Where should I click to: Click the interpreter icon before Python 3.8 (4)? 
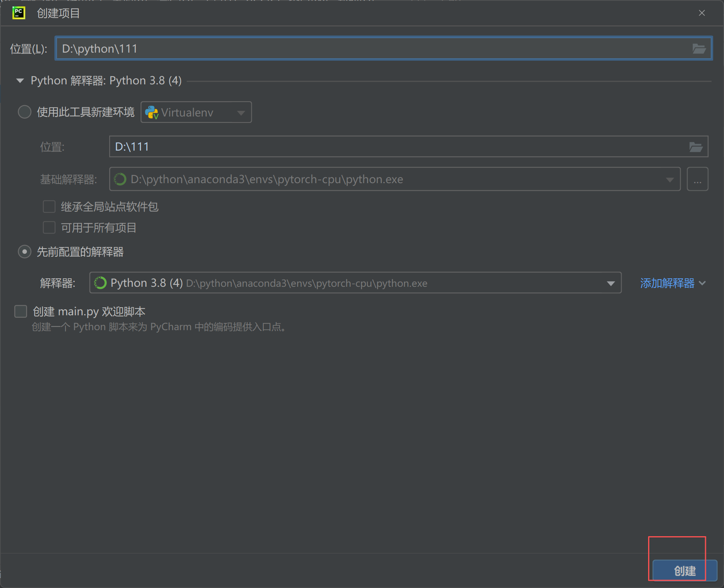[100, 283]
